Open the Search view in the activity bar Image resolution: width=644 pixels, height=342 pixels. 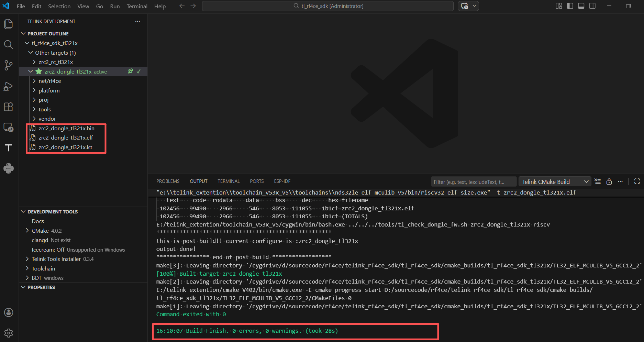(9, 45)
